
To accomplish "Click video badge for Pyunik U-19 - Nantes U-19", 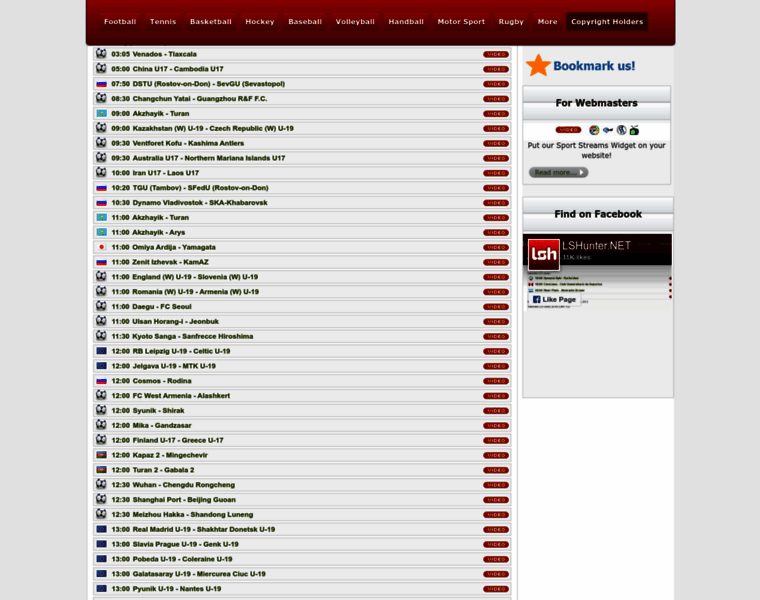I will pyautogui.click(x=496, y=589).
